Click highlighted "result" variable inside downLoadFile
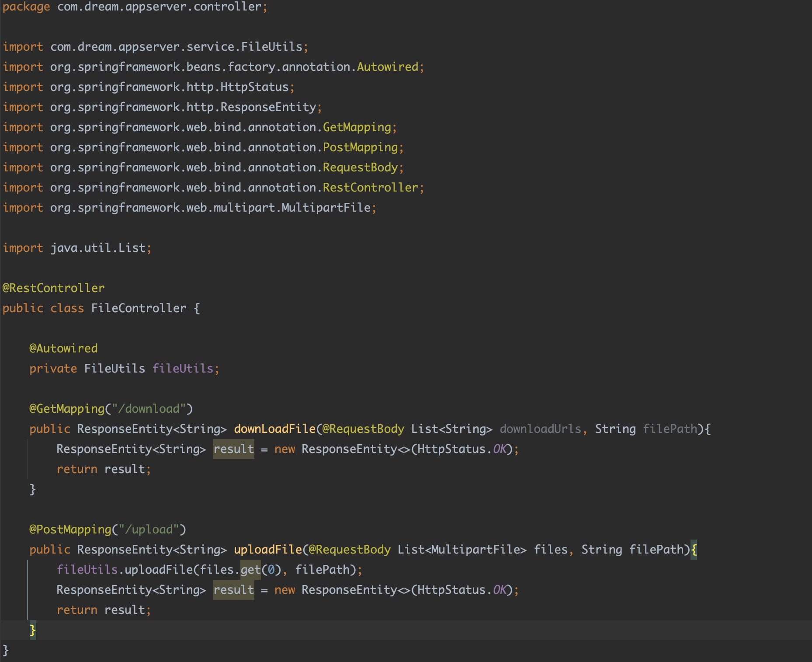The width and height of the screenshot is (812, 662). (x=234, y=449)
